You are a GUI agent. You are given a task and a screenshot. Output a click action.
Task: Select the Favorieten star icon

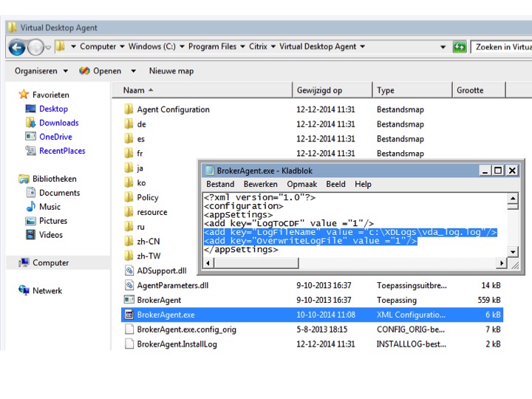pos(24,95)
